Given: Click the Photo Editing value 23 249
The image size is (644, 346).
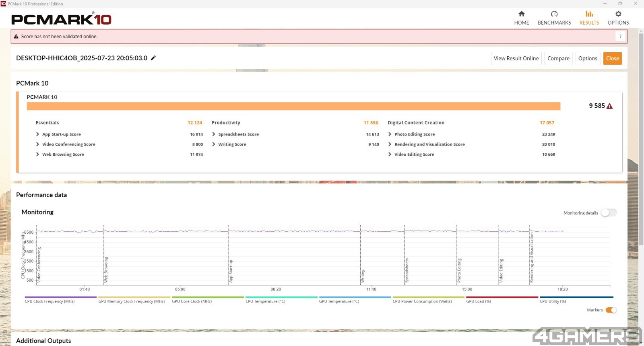Looking at the screenshot, I should tap(548, 134).
